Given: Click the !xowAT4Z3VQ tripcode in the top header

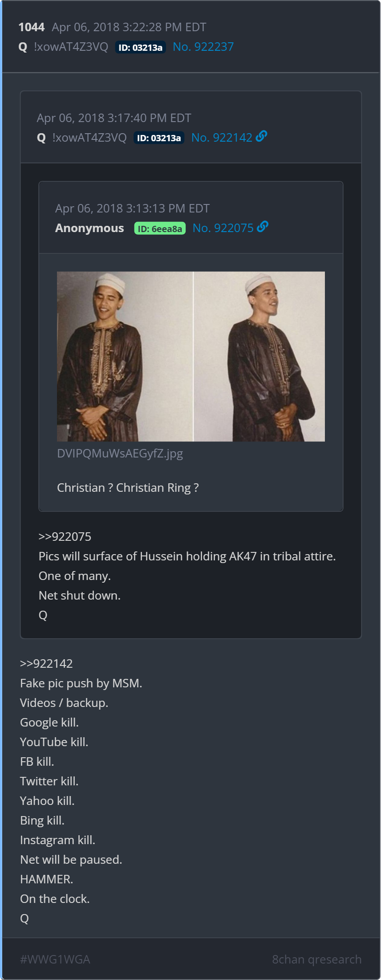Looking at the screenshot, I should 71,47.
